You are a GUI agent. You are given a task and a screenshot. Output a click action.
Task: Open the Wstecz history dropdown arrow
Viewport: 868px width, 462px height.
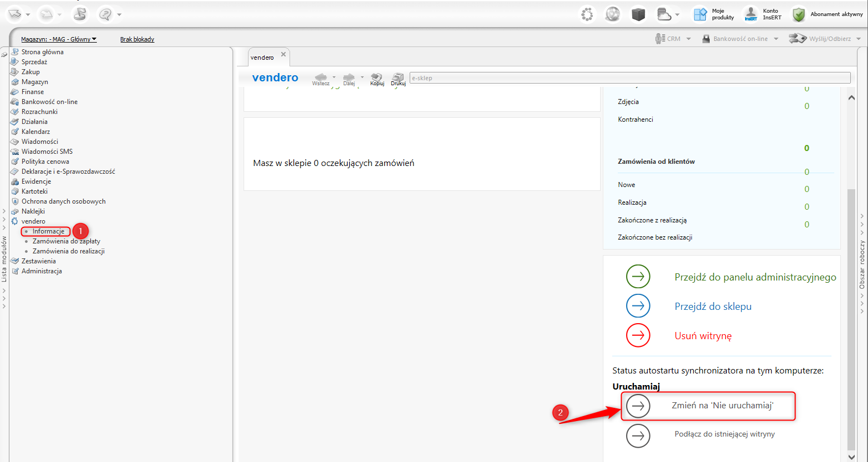[x=334, y=77]
